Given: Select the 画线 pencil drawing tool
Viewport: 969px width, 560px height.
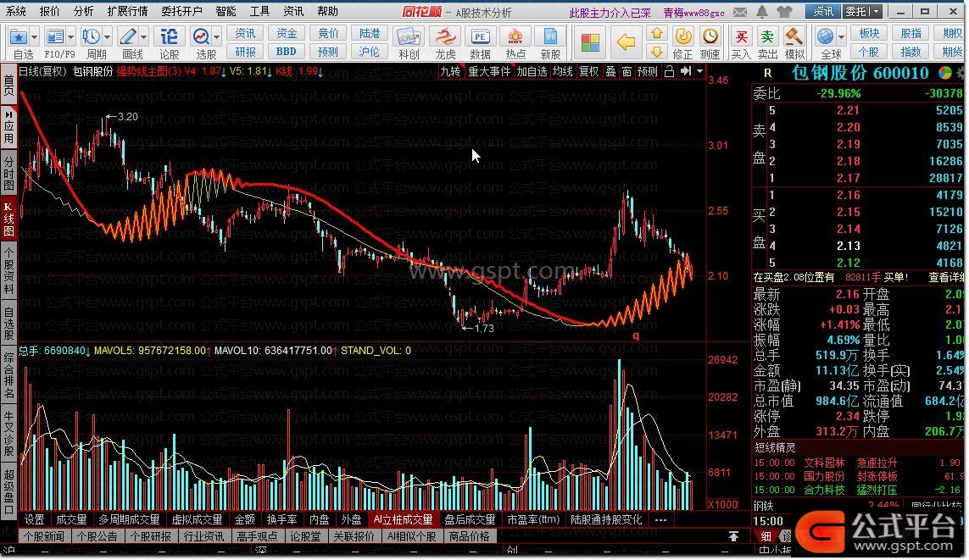Looking at the screenshot, I should click(x=128, y=37).
